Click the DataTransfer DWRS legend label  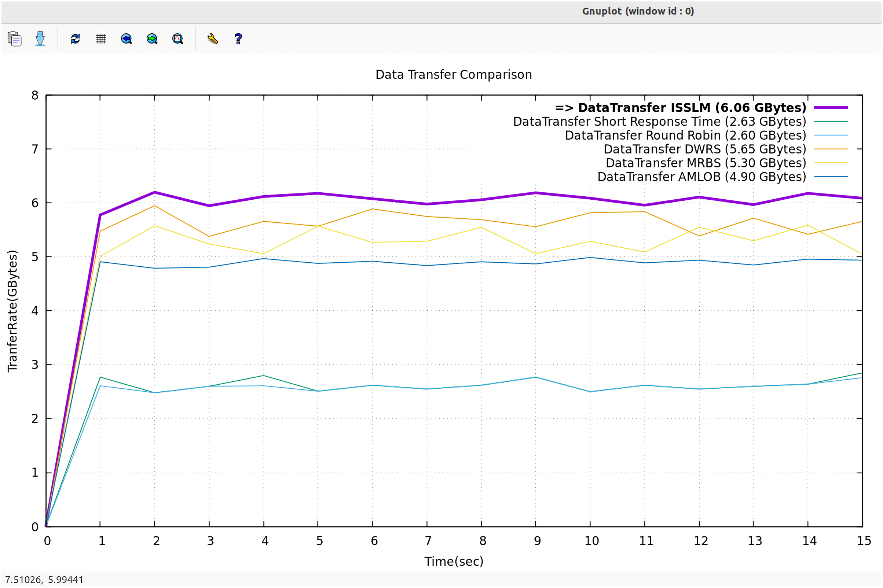coord(704,149)
